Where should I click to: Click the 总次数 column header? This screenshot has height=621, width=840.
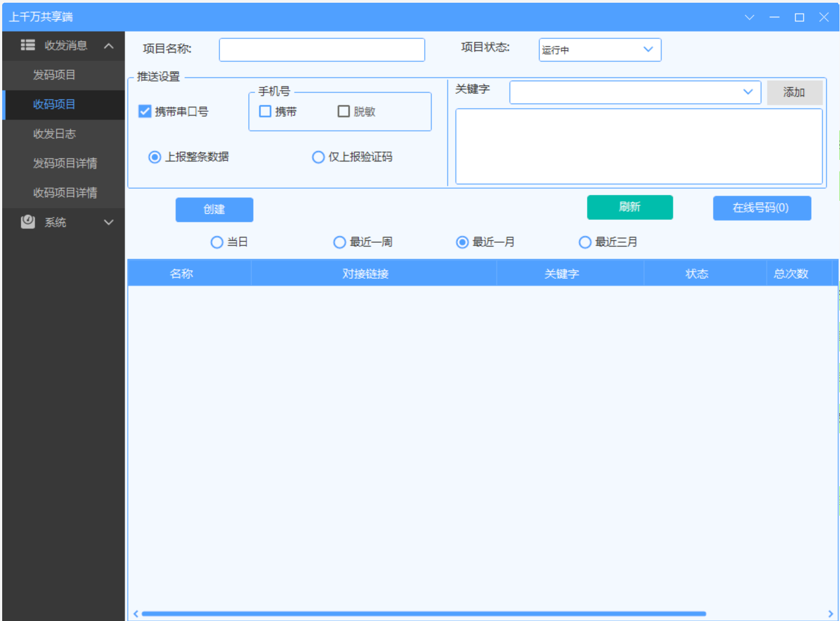[799, 273]
